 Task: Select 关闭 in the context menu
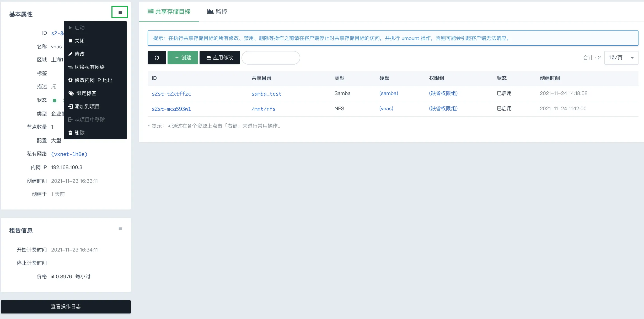click(95, 41)
